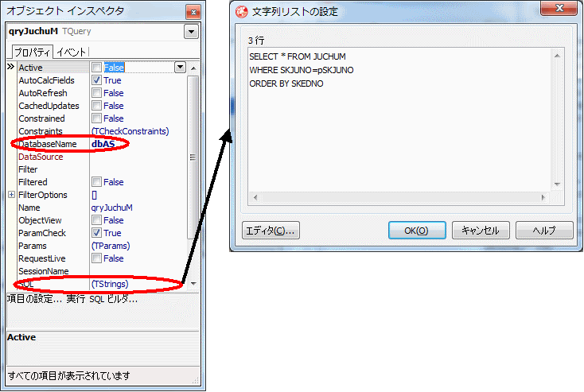Click the SQL (TStrings) value
Screen dimensions: 584x392
(110, 284)
